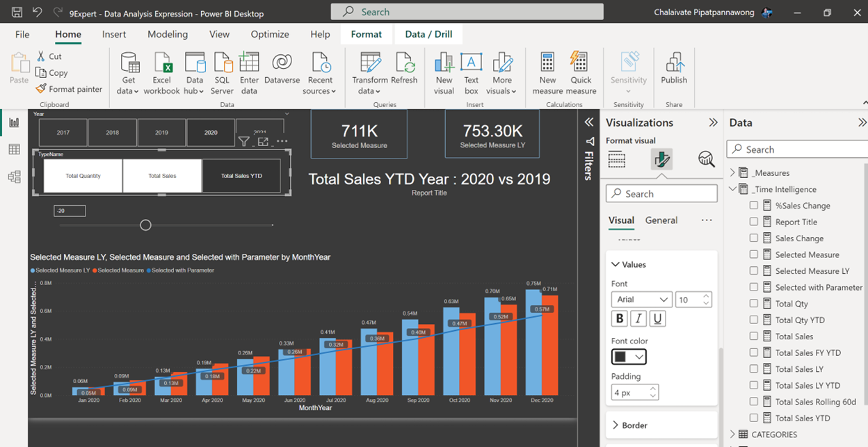
Task: Select the Total Quantity slicer button
Action: pyautogui.click(x=82, y=175)
